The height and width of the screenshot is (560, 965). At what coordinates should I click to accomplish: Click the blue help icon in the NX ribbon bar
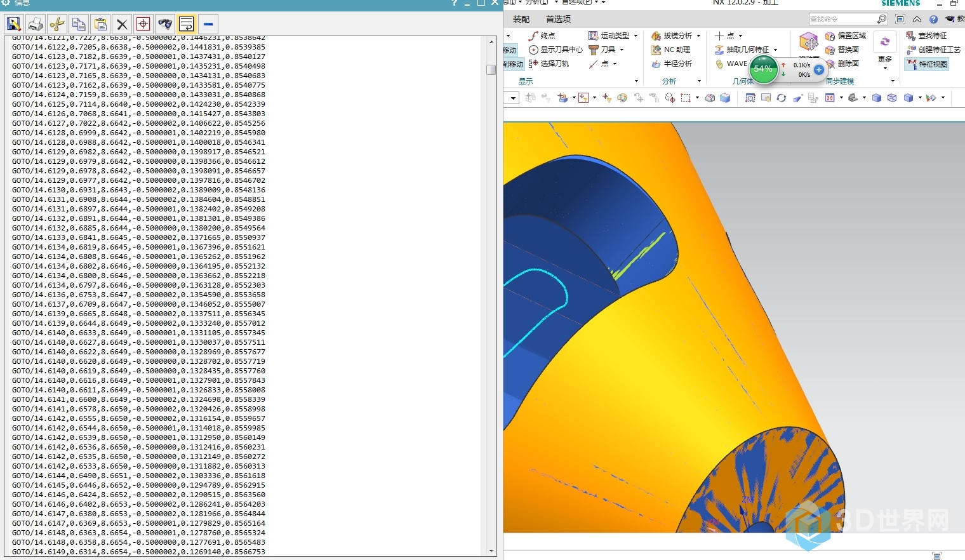coord(933,19)
